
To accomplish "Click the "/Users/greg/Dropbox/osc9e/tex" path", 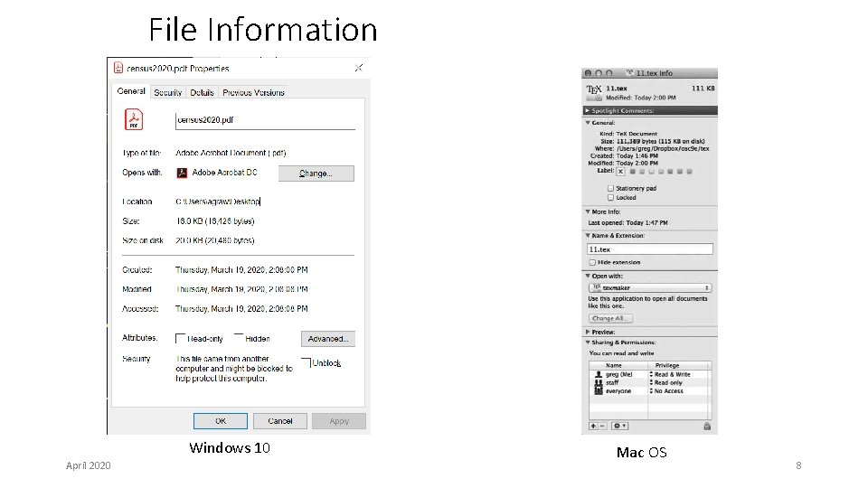I will point(663,148).
